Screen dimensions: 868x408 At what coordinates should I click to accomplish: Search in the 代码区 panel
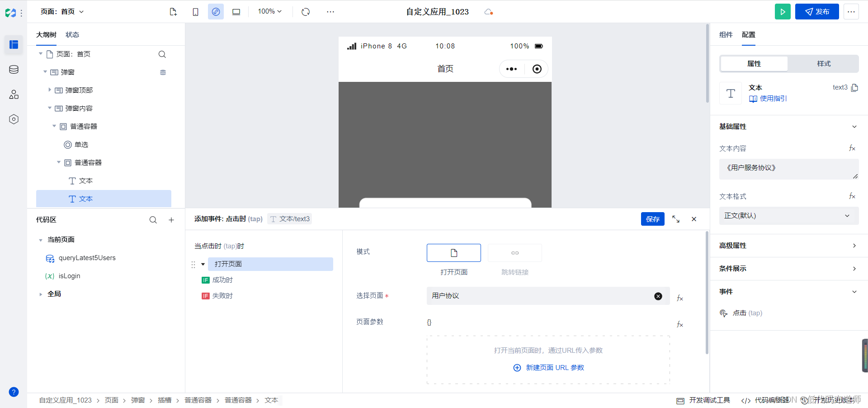click(x=153, y=220)
